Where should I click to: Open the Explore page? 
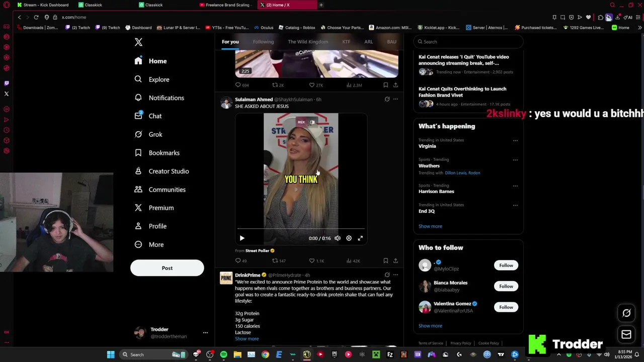pyautogui.click(x=152, y=79)
